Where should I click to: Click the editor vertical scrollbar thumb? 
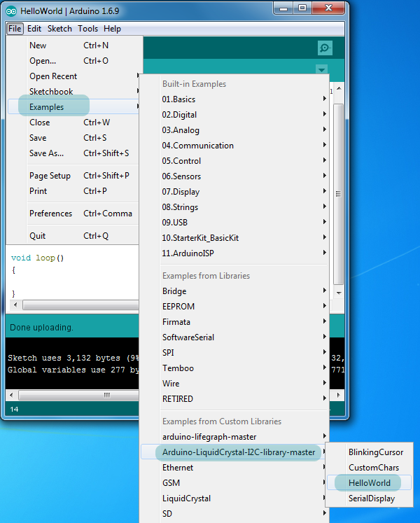[x=339, y=194]
